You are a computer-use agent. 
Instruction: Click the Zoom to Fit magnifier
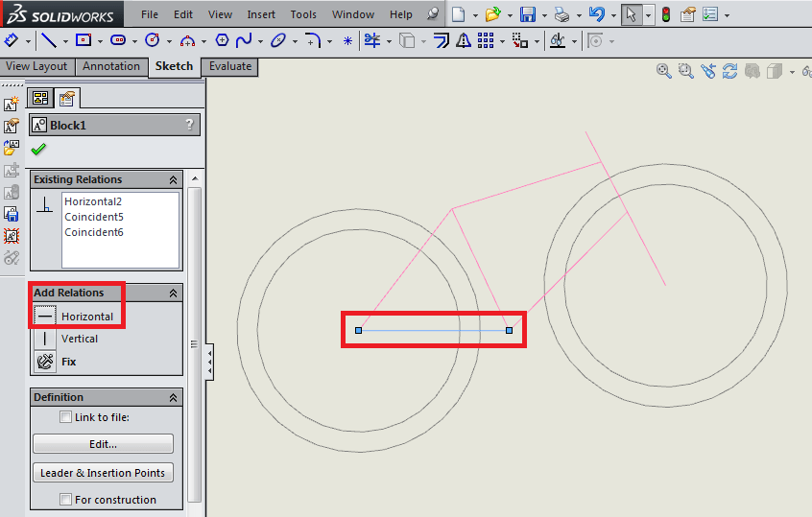point(664,71)
